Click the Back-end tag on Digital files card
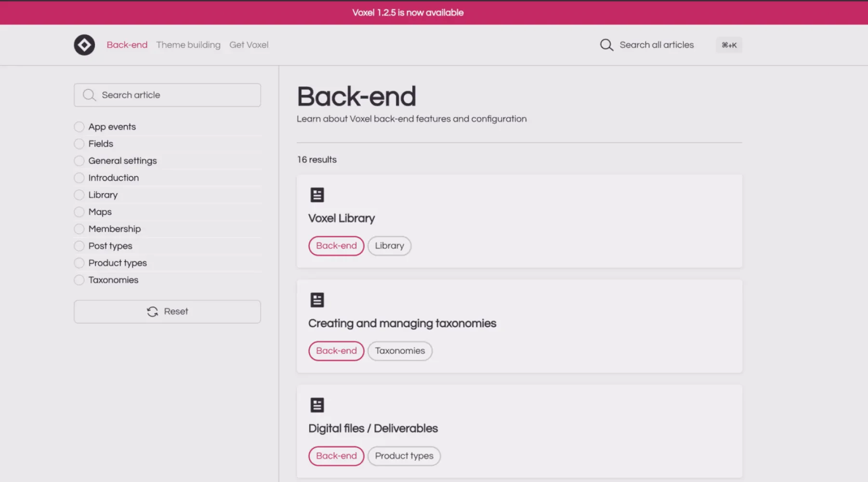This screenshot has height=482, width=868. [336, 456]
